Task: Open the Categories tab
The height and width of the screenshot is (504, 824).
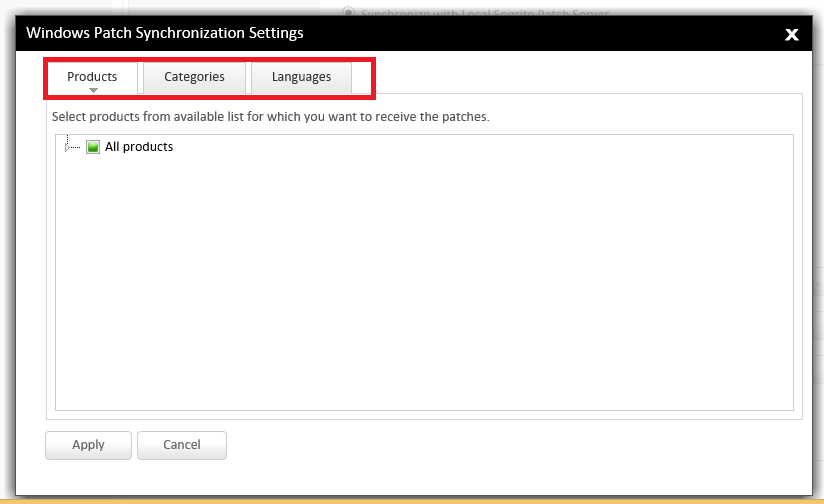Action: (x=194, y=77)
